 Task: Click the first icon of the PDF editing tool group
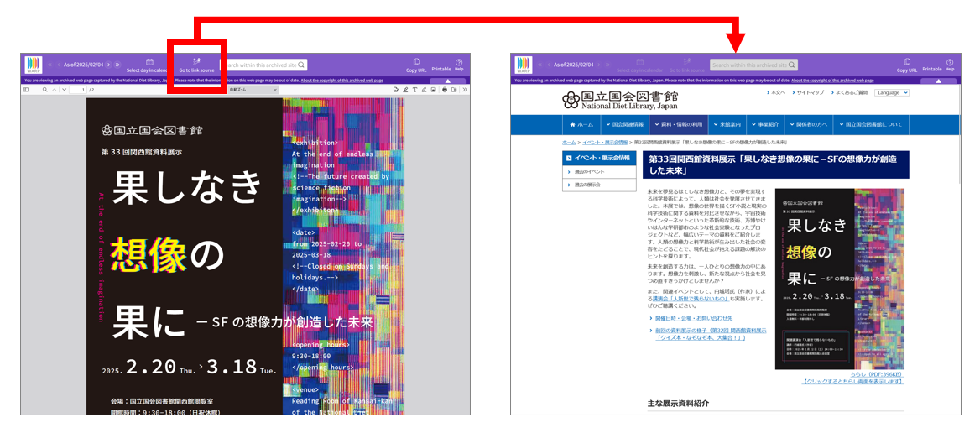(396, 90)
